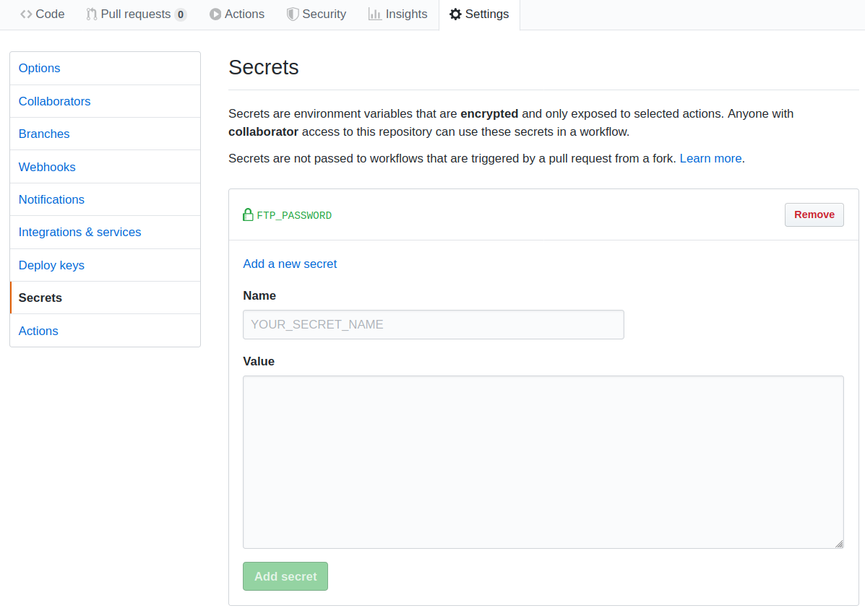Open Actions in the settings sidebar

(105, 331)
